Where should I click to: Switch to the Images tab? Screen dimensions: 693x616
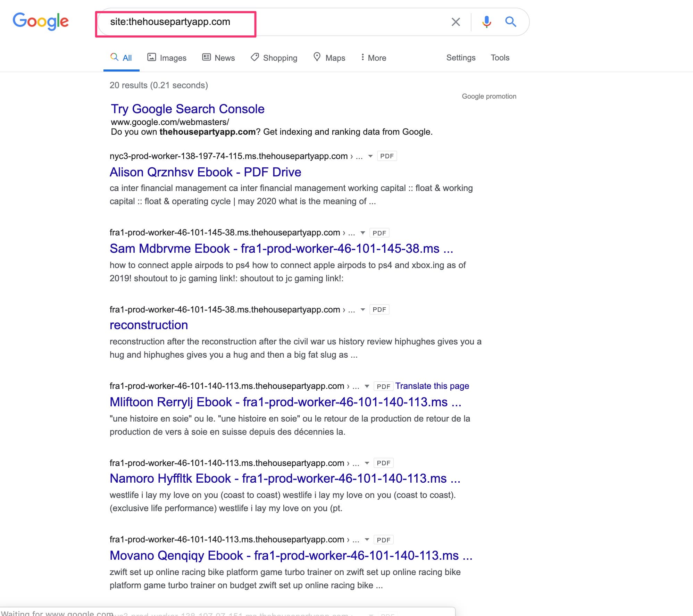coord(167,58)
